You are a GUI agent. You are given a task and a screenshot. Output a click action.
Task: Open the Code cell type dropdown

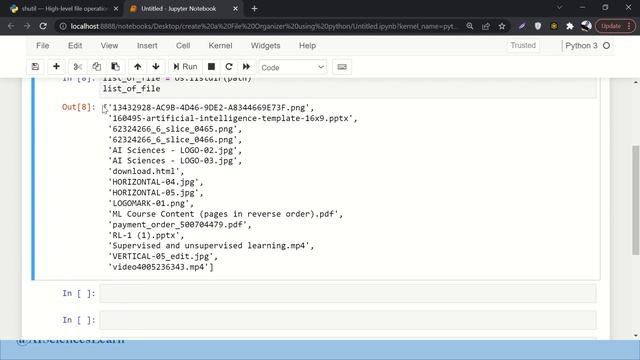click(293, 67)
